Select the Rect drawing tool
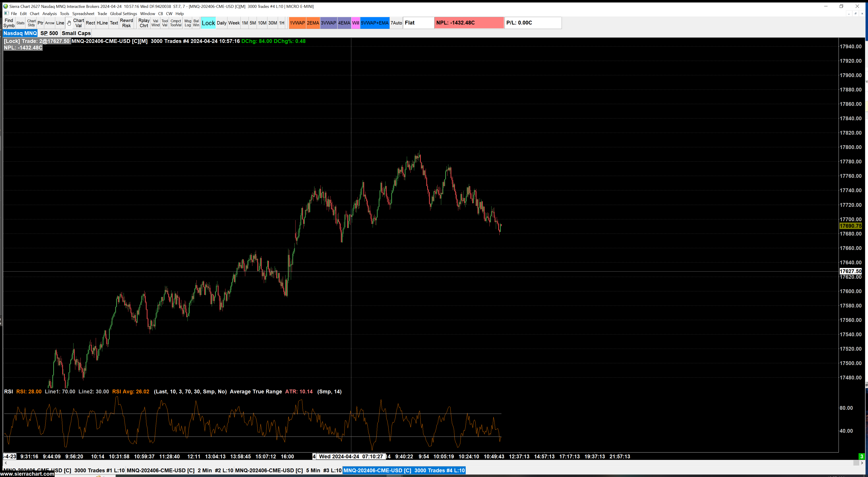 coord(90,23)
